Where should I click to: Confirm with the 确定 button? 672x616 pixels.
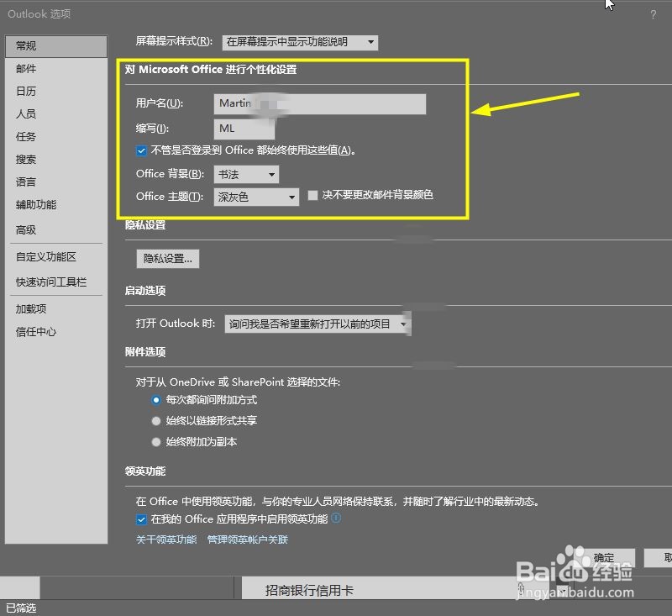click(x=604, y=558)
